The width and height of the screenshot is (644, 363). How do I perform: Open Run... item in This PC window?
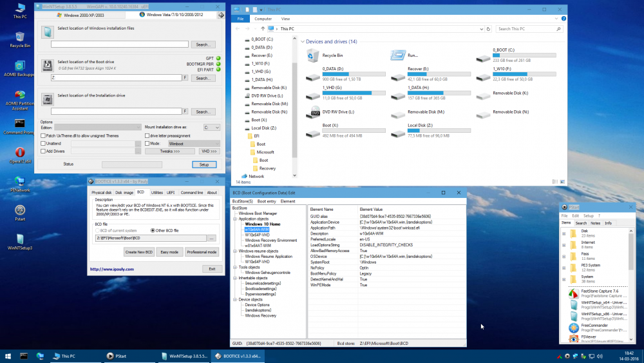coord(404,55)
